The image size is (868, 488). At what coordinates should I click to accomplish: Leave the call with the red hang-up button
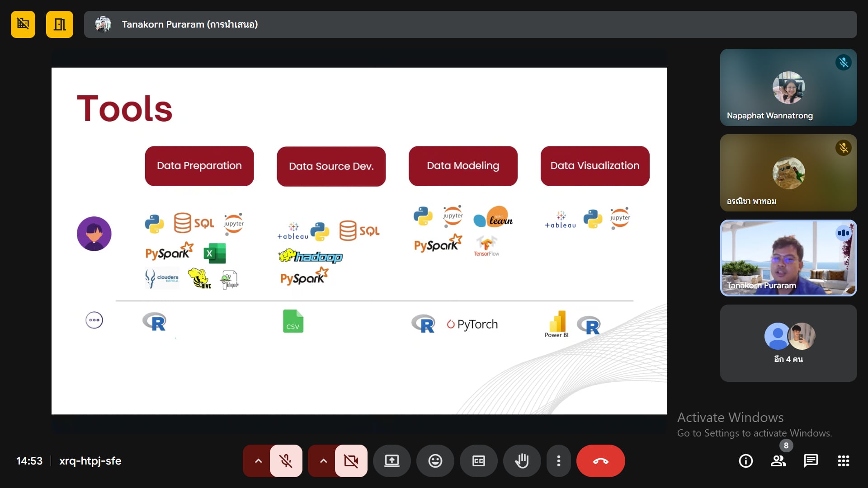601,461
